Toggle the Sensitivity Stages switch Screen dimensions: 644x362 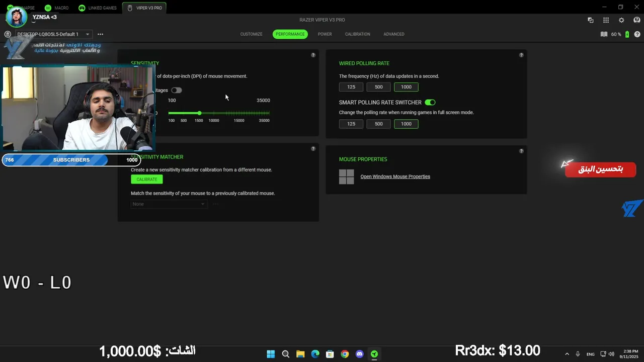(176, 90)
